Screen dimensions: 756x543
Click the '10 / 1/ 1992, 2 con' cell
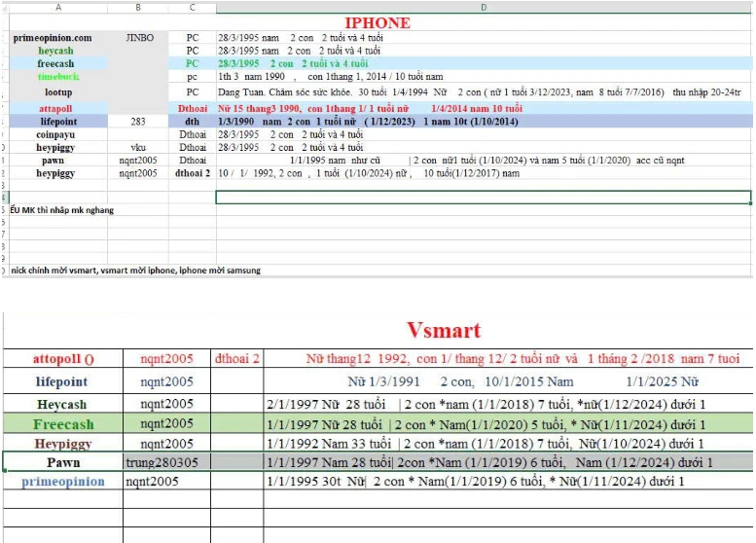[x=485, y=173]
